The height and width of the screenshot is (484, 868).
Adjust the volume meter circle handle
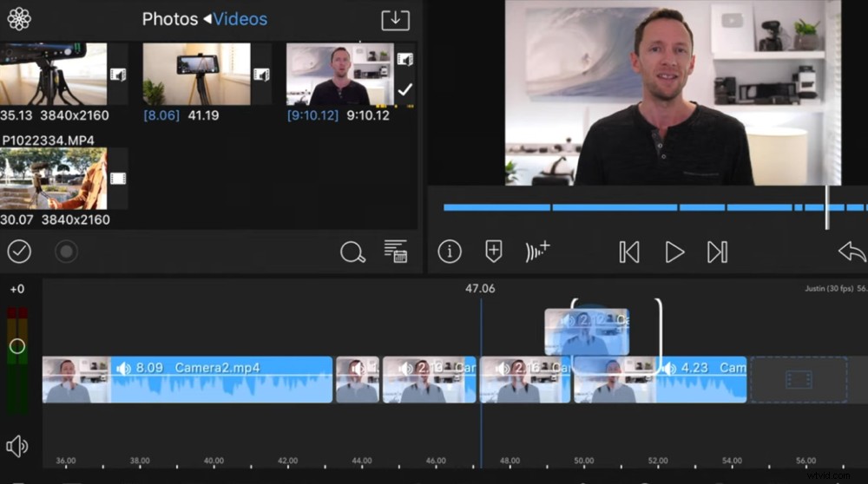[17, 346]
